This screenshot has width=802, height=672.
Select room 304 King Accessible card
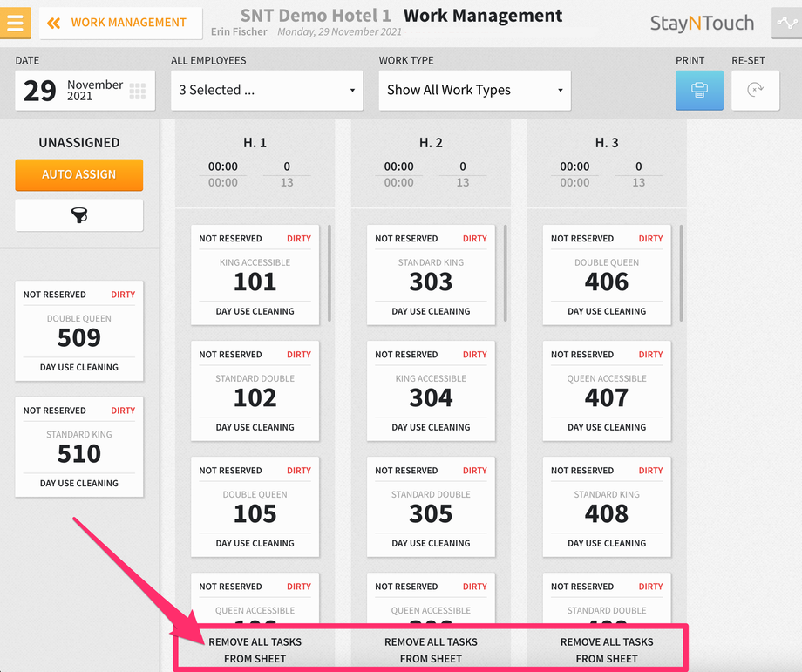click(x=431, y=391)
